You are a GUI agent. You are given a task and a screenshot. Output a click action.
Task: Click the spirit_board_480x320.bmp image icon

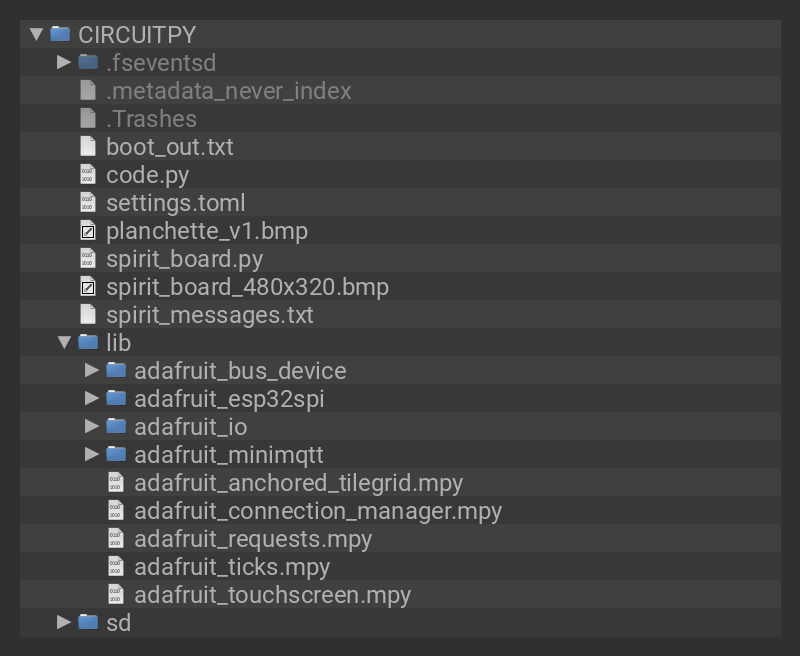click(x=88, y=287)
